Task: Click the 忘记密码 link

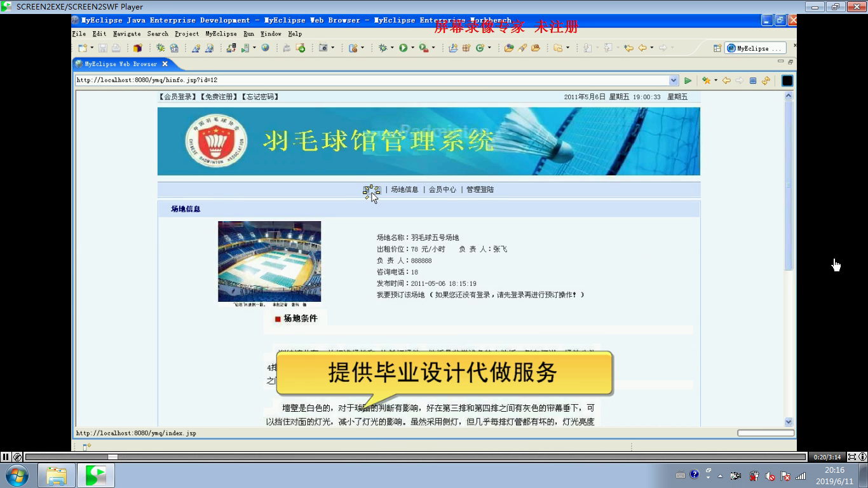Action: pyautogui.click(x=261, y=97)
